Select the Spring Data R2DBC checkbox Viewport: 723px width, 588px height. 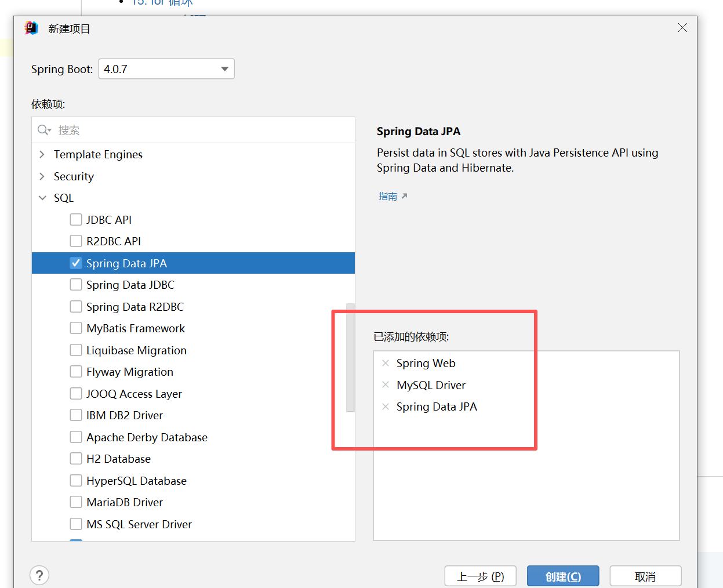point(76,306)
